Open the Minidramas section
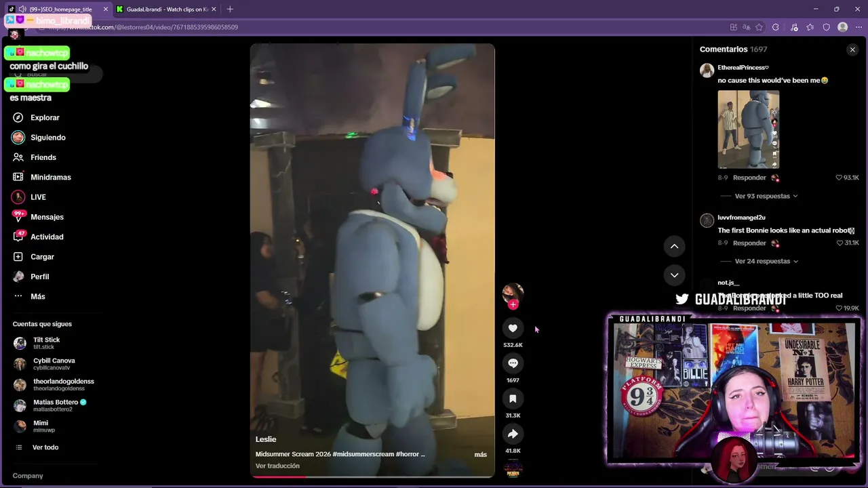This screenshot has height=488, width=868. (x=42, y=177)
